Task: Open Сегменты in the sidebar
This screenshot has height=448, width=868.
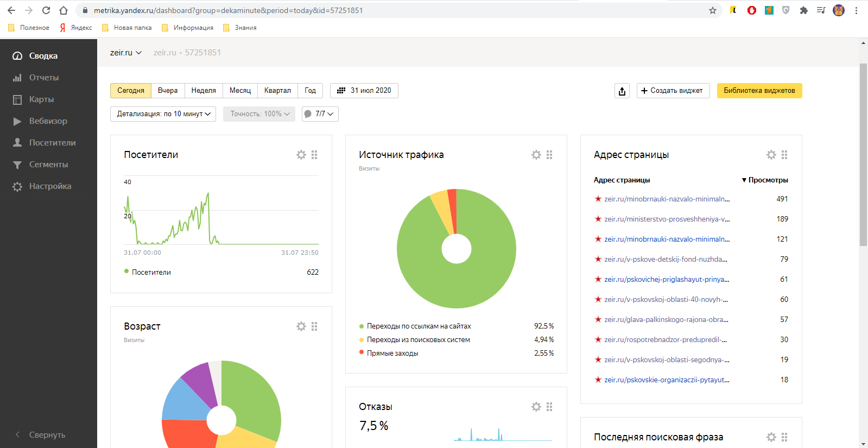Action: click(48, 165)
